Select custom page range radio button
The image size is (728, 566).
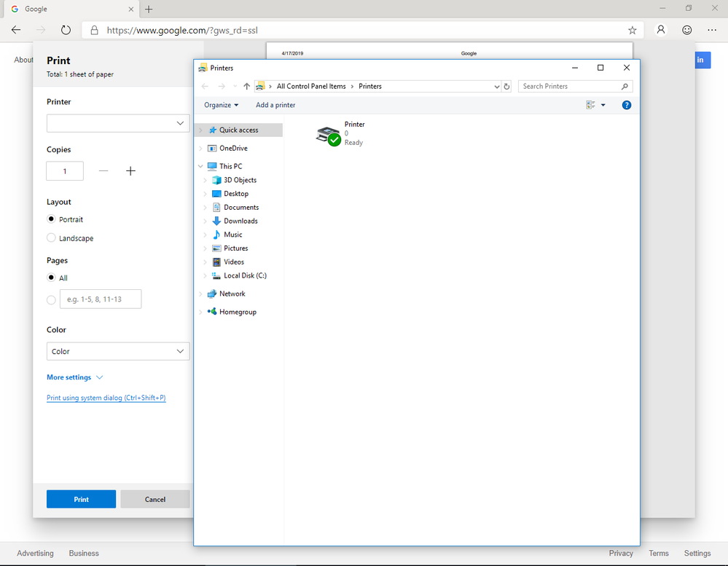tap(51, 299)
